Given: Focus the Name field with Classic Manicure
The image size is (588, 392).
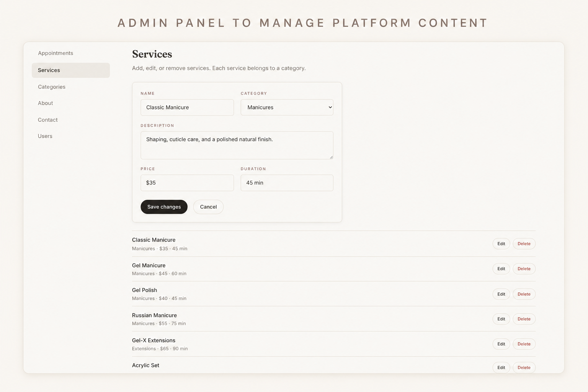Looking at the screenshot, I should (187, 108).
